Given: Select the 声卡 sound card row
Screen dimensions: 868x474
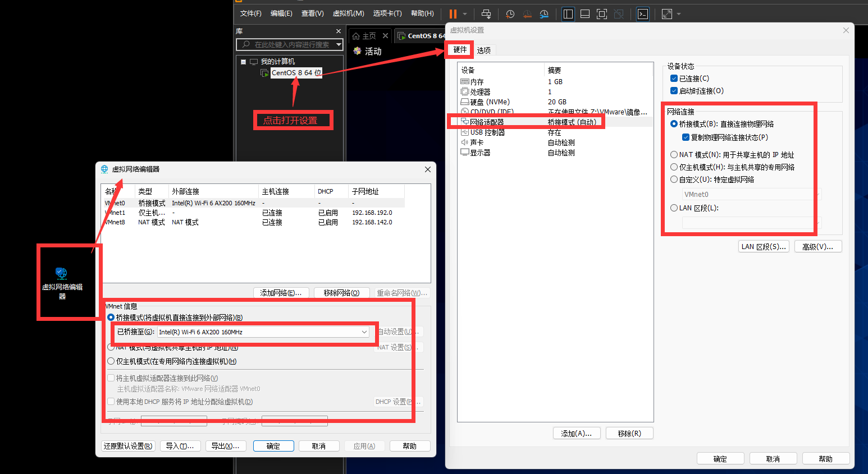Looking at the screenshot, I should [x=556, y=143].
